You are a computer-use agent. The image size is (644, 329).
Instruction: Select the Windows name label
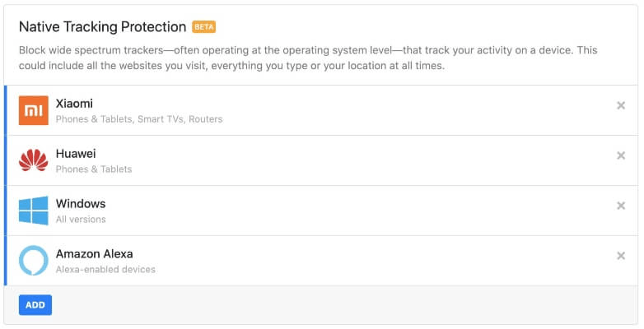tap(81, 203)
